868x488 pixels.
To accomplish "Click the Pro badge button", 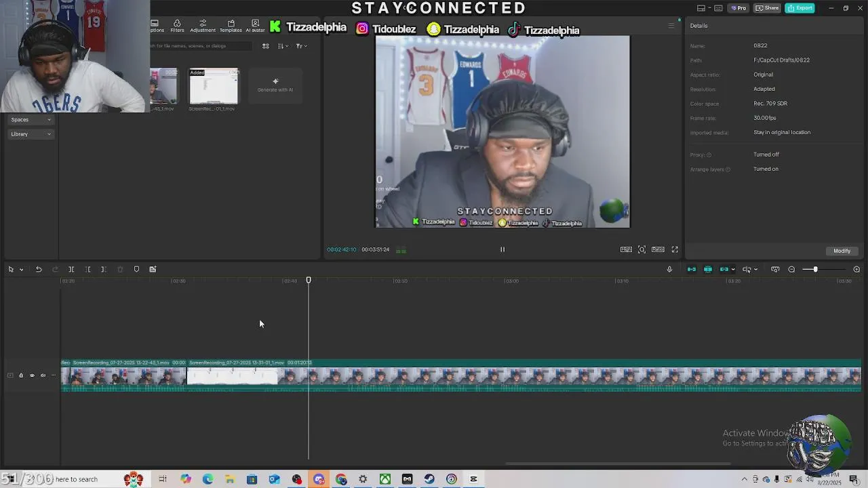I will click(x=738, y=8).
